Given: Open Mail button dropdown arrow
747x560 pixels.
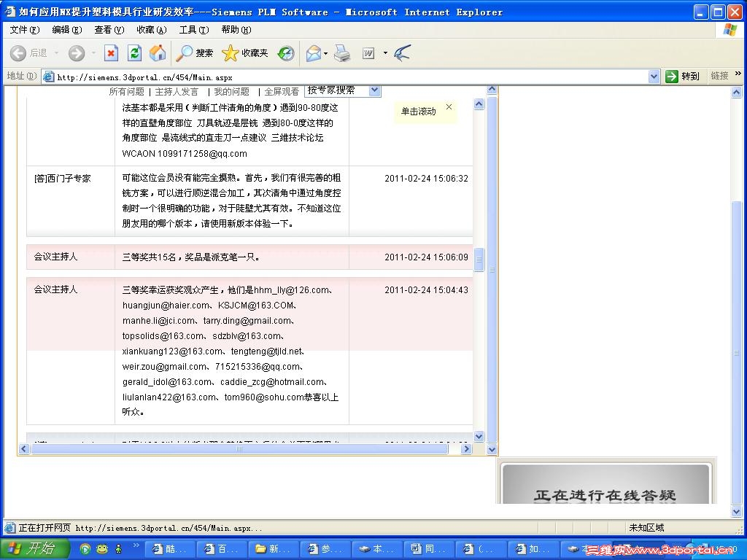Looking at the screenshot, I should click(326, 53).
